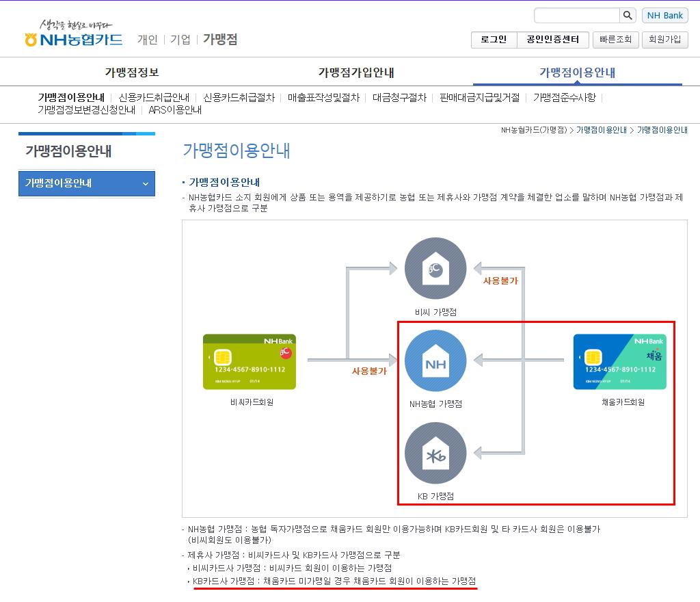Click the blue 채움카드 card image
700x602 pixels.
click(619, 362)
